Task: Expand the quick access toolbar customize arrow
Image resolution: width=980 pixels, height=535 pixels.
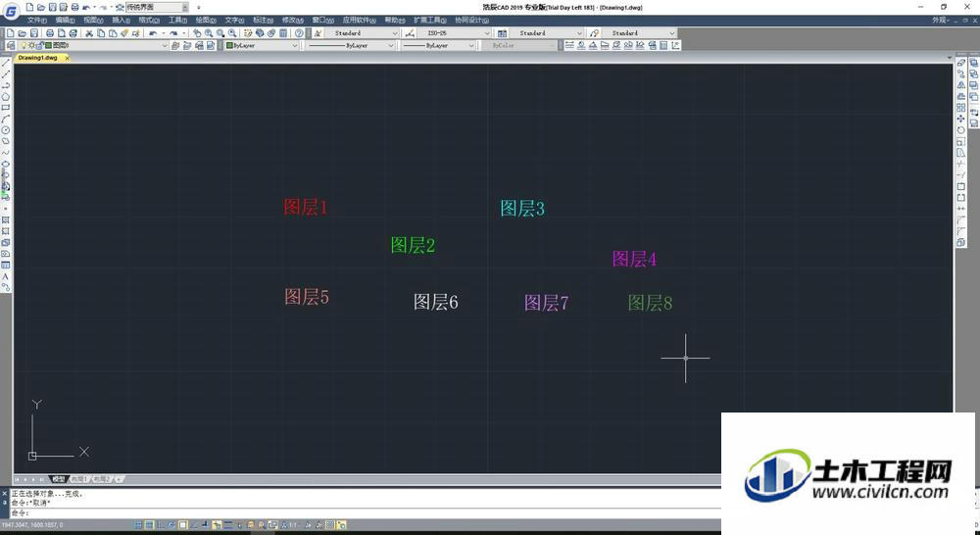Action: pyautogui.click(x=199, y=8)
